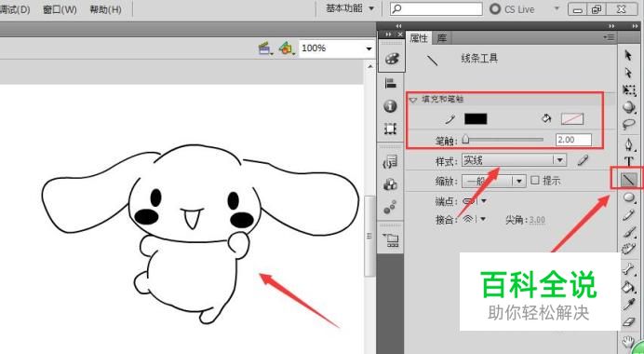Open the Components panel icon

[390, 184]
